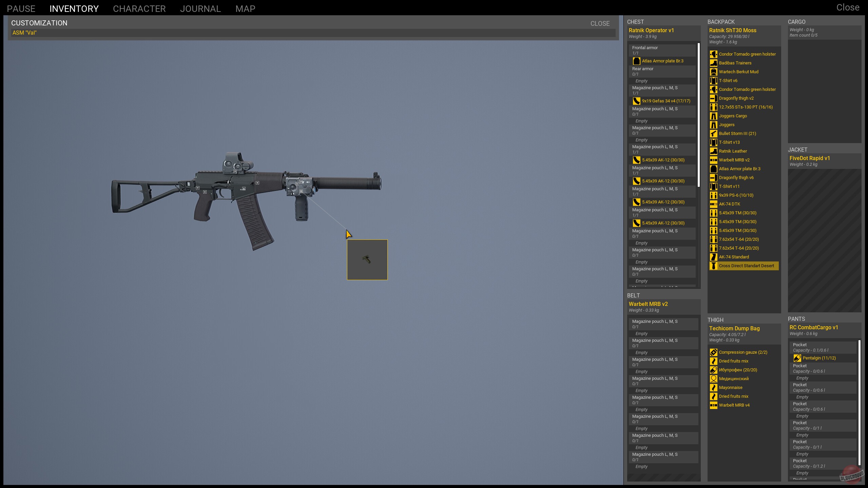Open the CHARACTER tab
The width and height of the screenshot is (868, 488).
click(139, 9)
